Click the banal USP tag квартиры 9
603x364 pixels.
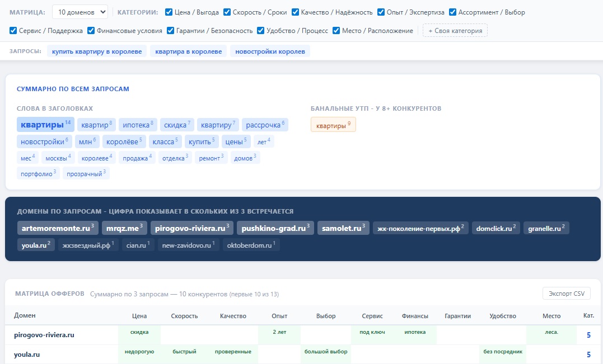333,125
